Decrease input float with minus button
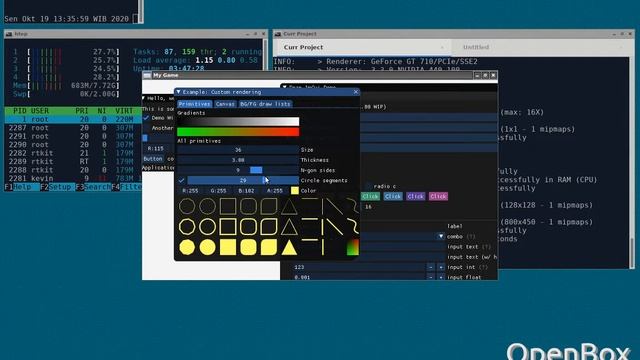640x360 pixels. click(x=431, y=277)
